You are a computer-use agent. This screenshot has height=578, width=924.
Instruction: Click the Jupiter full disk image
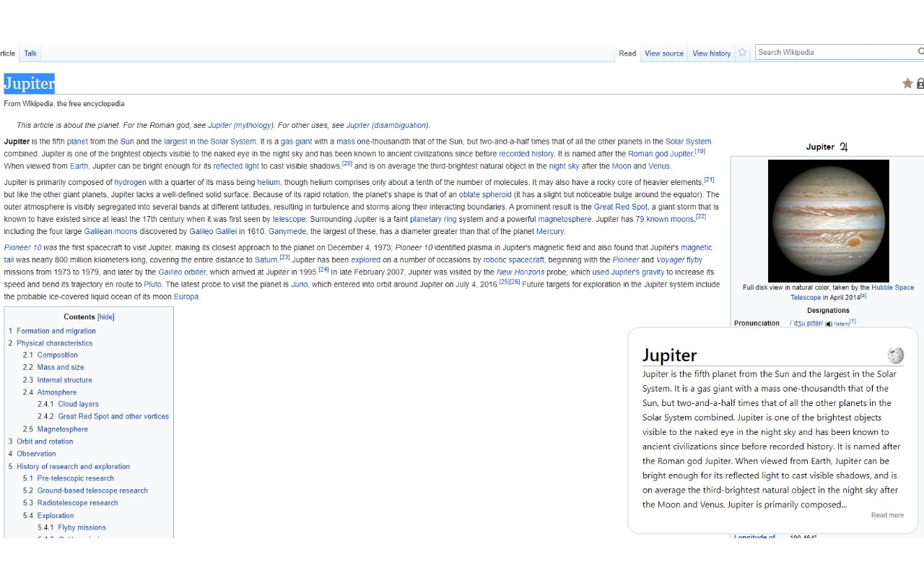(x=829, y=220)
